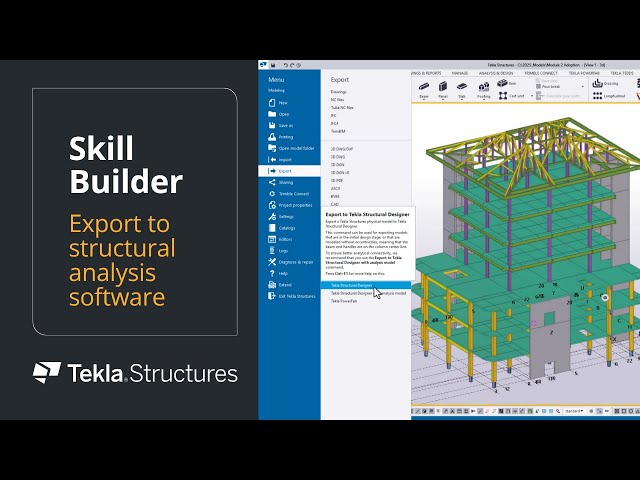Click the Open folder icon in Menu

[272, 114]
